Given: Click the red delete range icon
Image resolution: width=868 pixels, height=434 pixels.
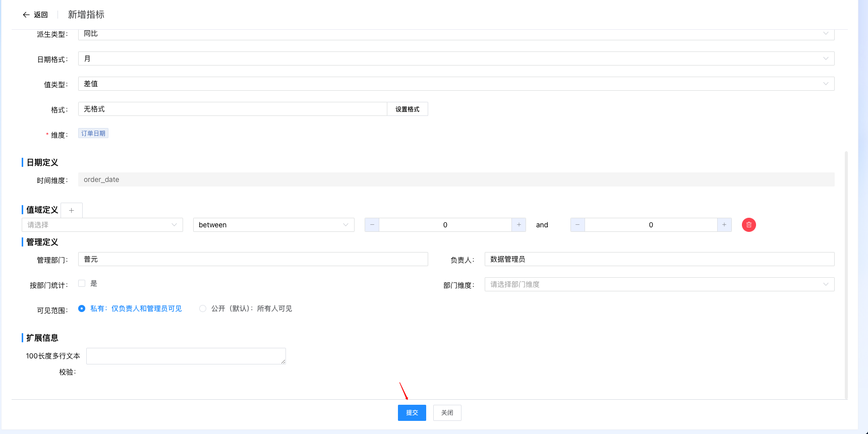Looking at the screenshot, I should (748, 225).
